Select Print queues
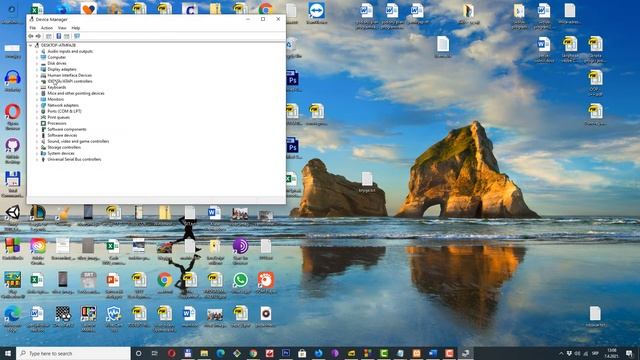This screenshot has height=360, width=640. click(58, 117)
